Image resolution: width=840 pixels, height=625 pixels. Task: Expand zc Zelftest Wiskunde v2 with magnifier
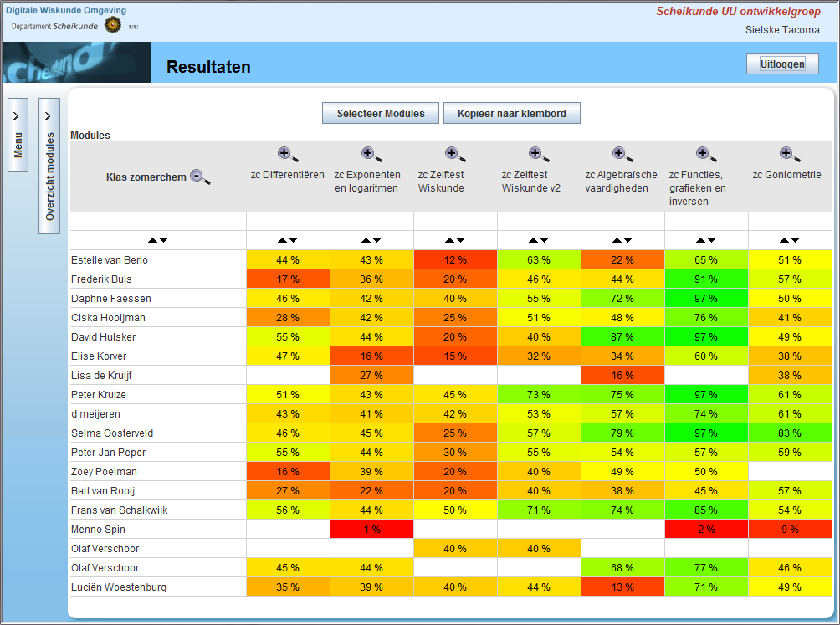[x=539, y=154]
